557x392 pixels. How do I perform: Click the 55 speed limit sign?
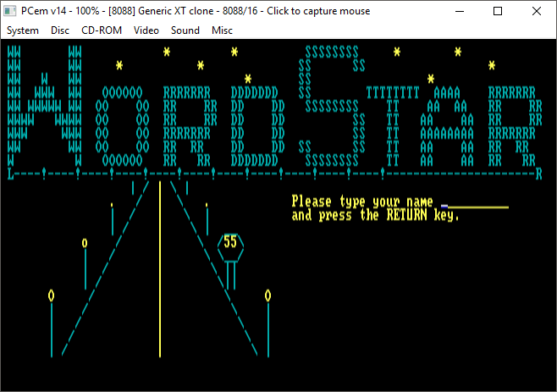[230, 247]
